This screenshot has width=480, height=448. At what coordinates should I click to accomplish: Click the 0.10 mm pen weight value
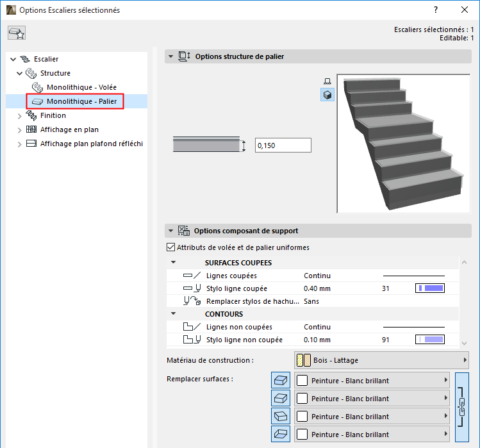pos(317,340)
